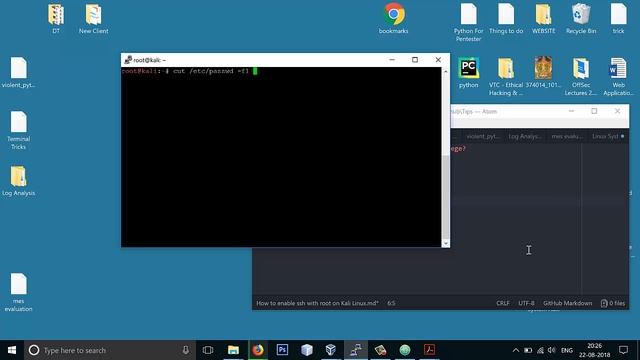
Task: Open File Explorer from the taskbar
Action: click(x=233, y=350)
